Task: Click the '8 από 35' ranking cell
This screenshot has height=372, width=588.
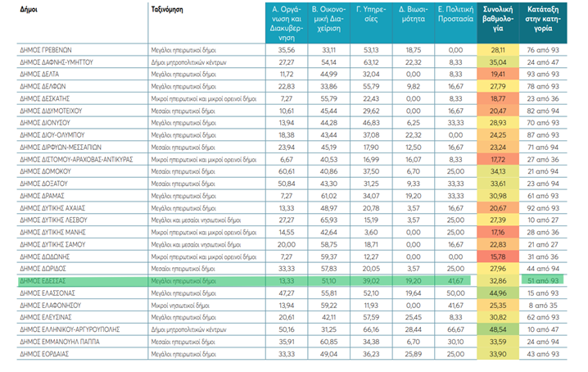Action: [542, 302]
